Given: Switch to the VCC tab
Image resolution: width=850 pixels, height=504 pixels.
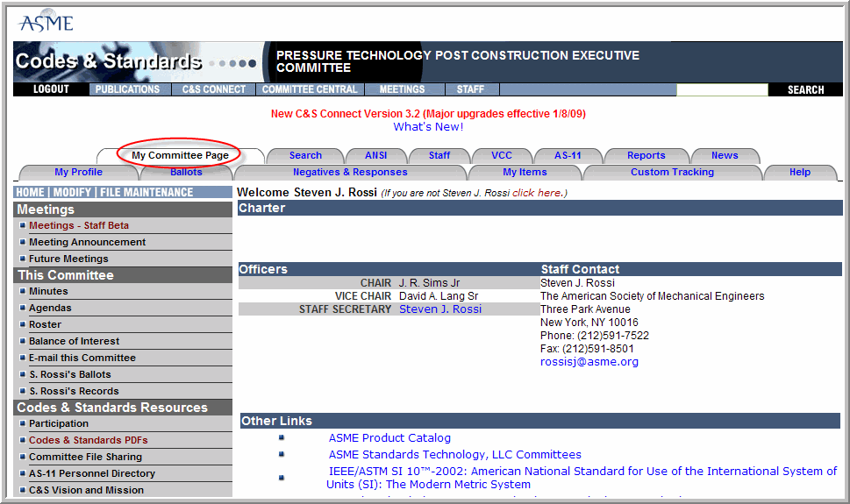Looking at the screenshot, I should point(502,155).
